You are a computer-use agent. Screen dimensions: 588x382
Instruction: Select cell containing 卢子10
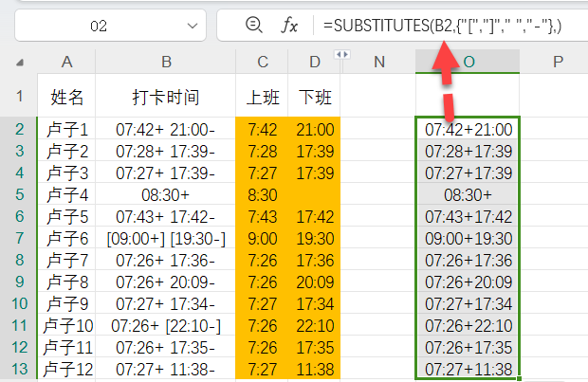(x=66, y=325)
